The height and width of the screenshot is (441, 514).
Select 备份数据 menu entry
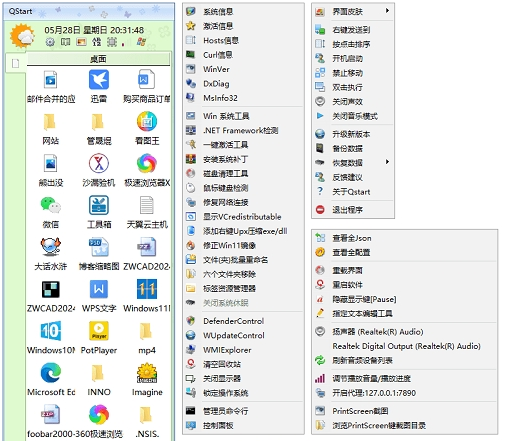click(353, 148)
